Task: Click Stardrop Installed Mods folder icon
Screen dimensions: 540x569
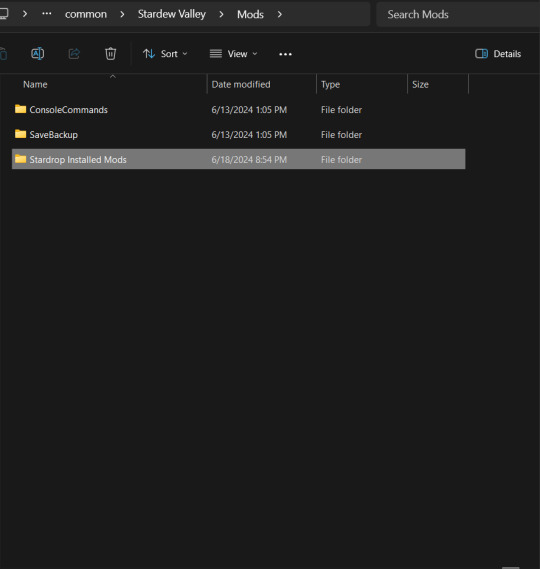Action: (20, 159)
